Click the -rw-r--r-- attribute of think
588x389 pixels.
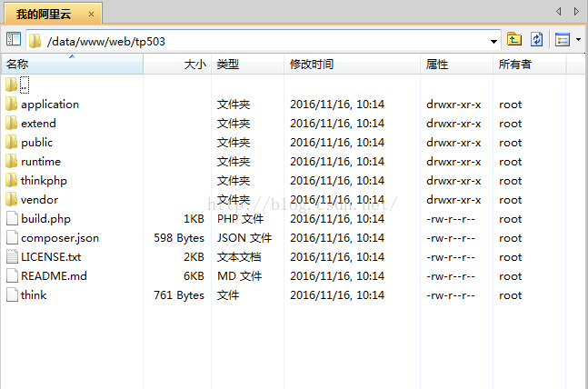(x=451, y=295)
